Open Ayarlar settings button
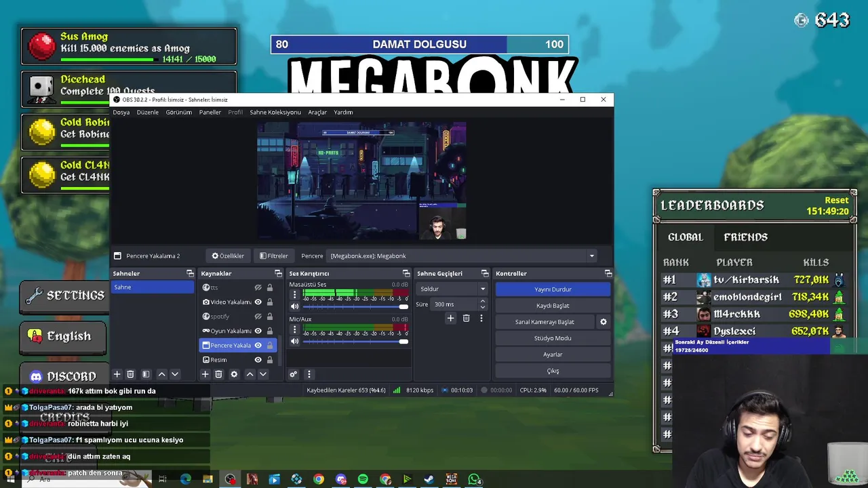This screenshot has width=868, height=488. coord(553,354)
